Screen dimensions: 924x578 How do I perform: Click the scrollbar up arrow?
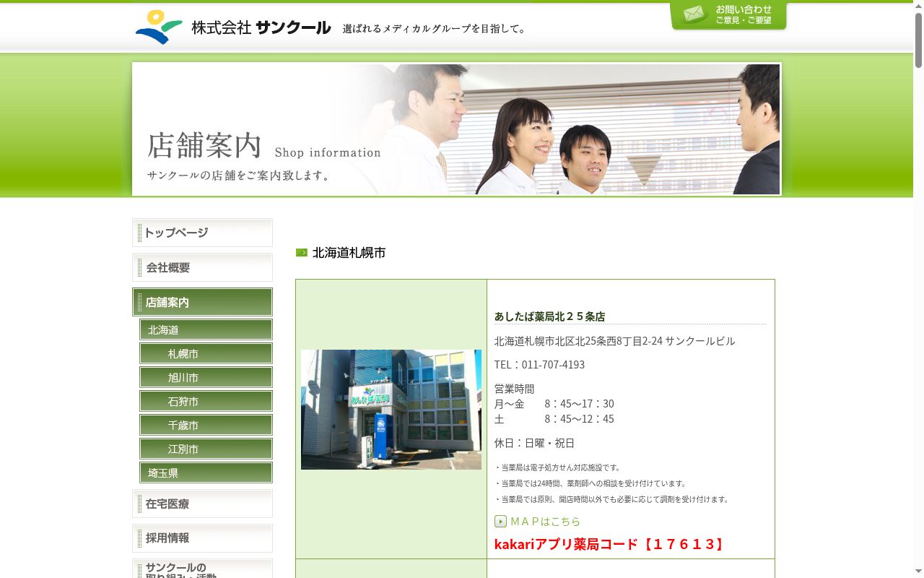tap(918, 6)
